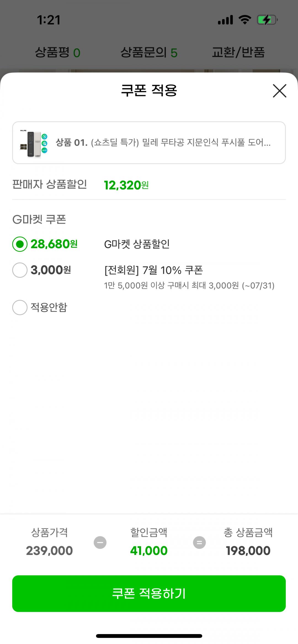The width and height of the screenshot is (298, 644).
Task: Tap the equals circle icon before total
Action: [199, 542]
